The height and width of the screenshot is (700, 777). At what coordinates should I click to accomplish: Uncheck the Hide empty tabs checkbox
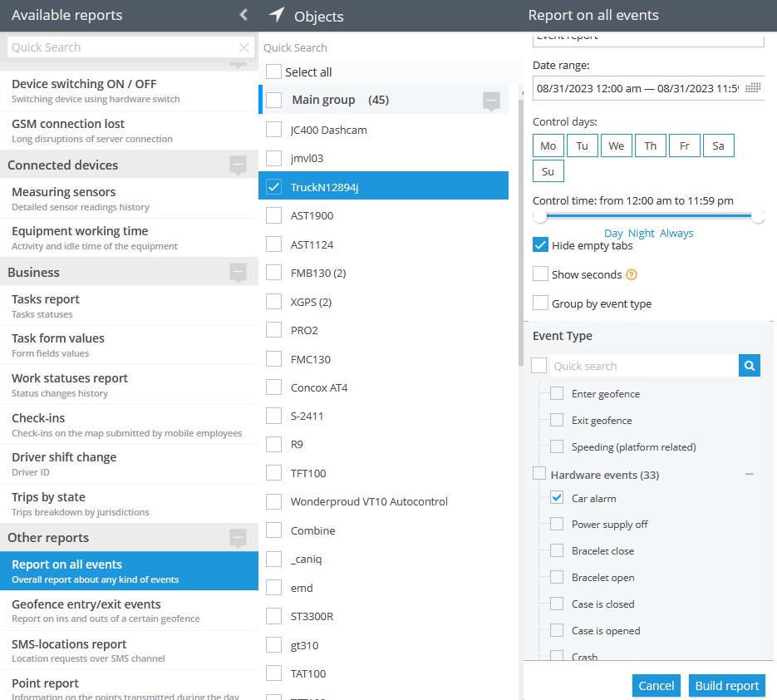pyautogui.click(x=540, y=245)
